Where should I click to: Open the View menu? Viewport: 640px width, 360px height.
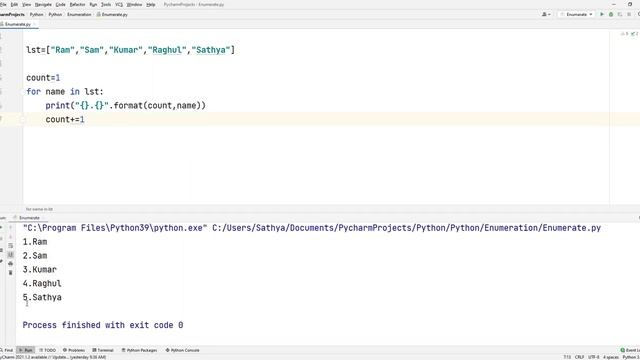click(x=27, y=4)
